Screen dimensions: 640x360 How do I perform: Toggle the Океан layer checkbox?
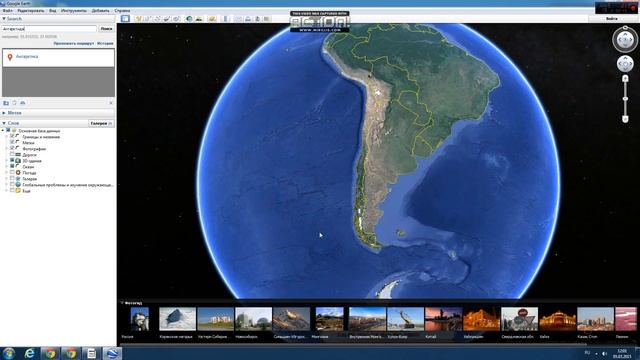tap(12, 167)
